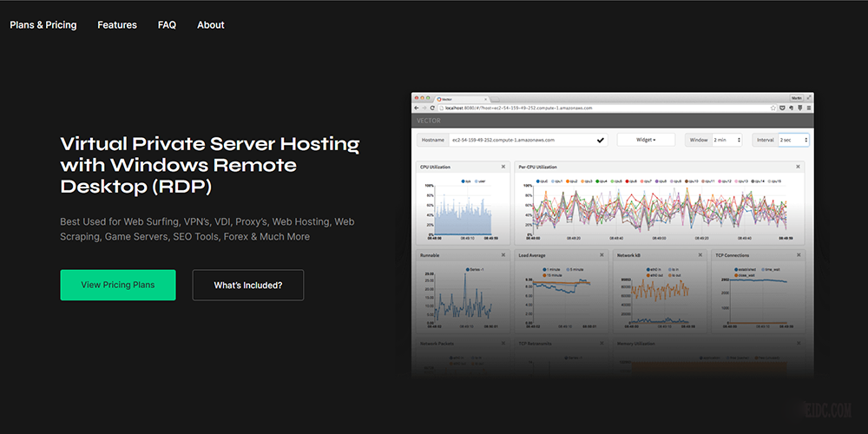
Task: Open the Interval 2 sec selector
Action: click(793, 140)
